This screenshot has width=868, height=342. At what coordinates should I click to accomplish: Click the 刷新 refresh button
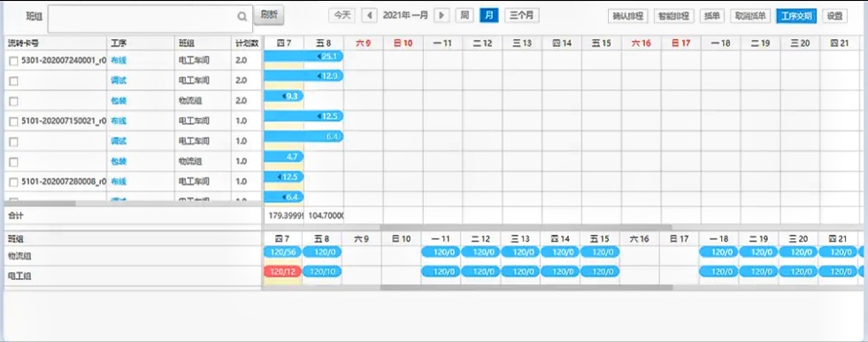[x=269, y=16]
